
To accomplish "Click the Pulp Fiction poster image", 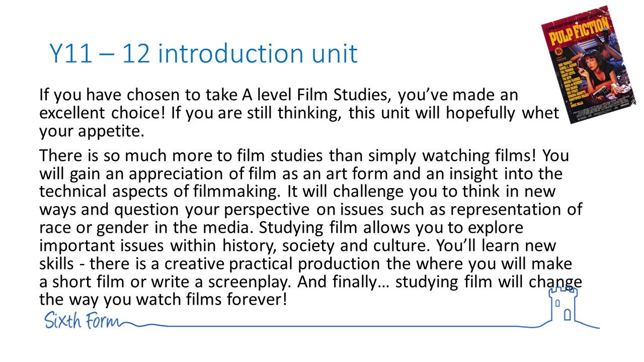I will click(581, 65).
